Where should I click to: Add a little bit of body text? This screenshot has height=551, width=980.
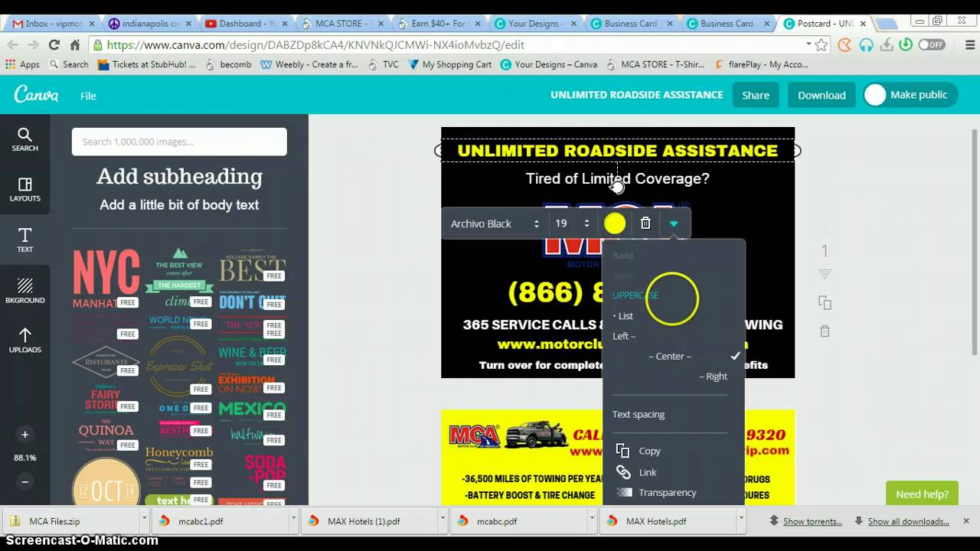[x=179, y=205]
